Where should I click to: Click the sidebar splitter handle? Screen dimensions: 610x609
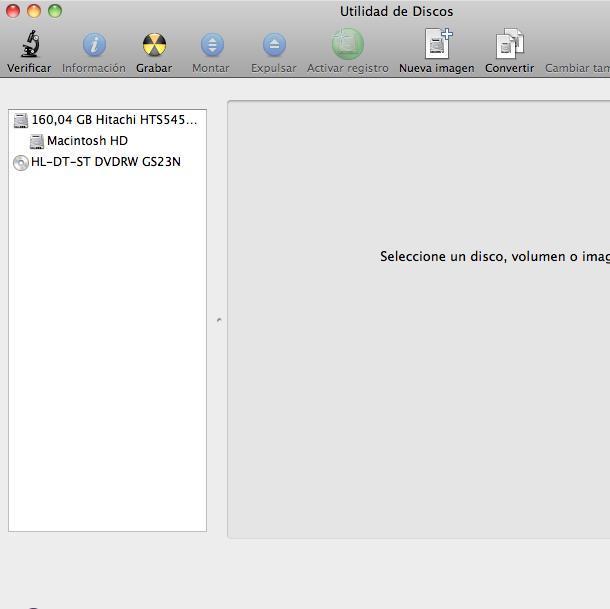click(218, 320)
